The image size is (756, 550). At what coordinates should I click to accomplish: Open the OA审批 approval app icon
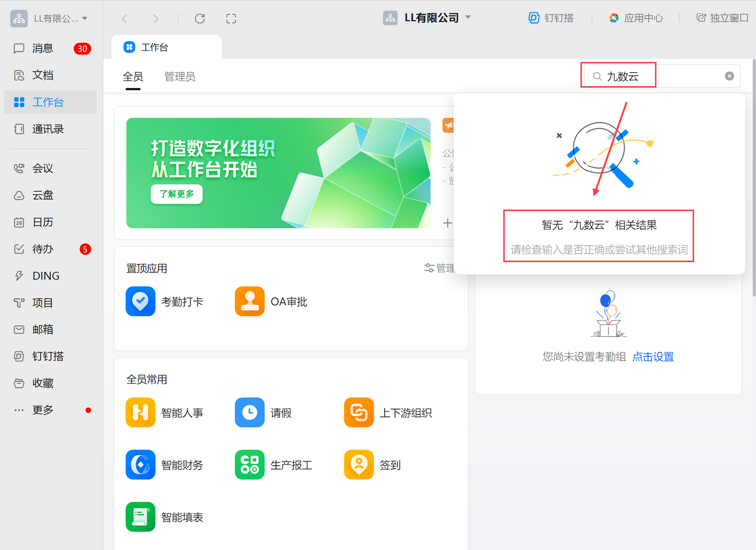(249, 301)
